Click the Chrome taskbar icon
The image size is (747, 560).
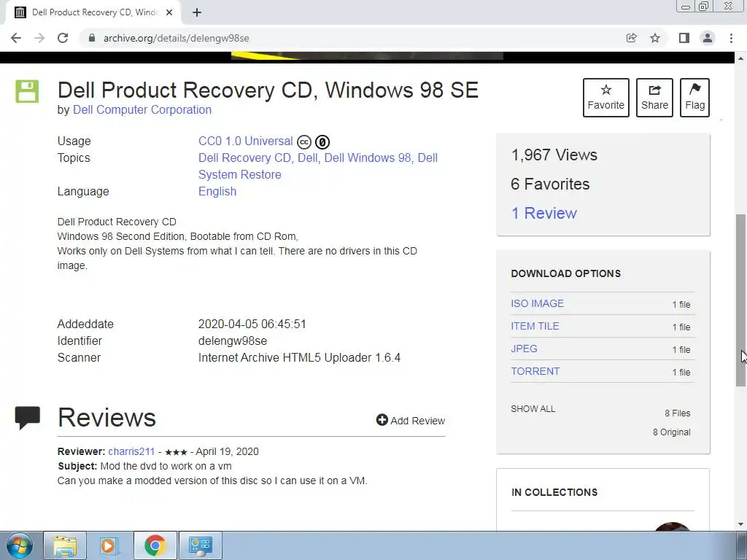click(x=155, y=545)
